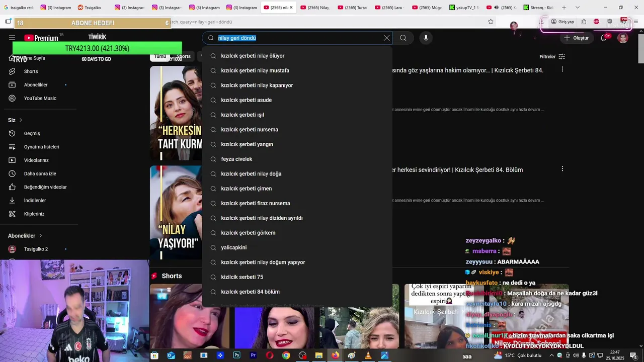Screen dimensions: 644x362
Task: Open three-dot menu for Kızılcık Şerbeti 84. video
Action: coord(562,69)
